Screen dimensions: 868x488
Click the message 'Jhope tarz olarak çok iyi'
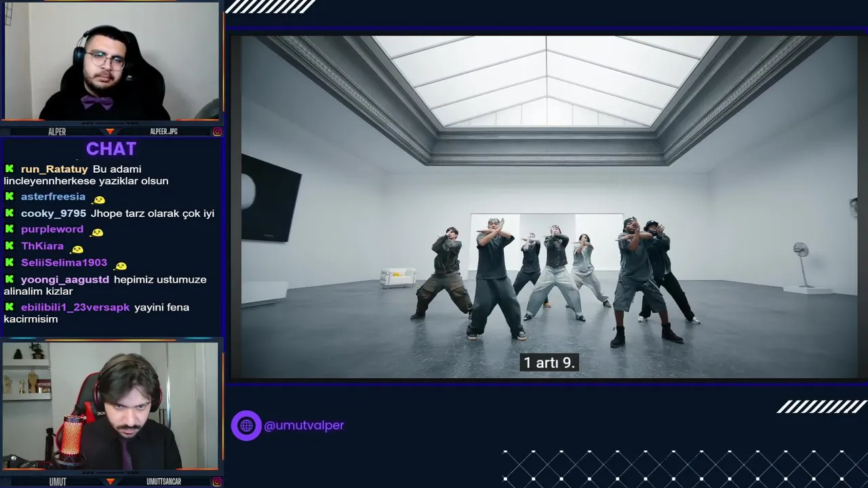click(x=153, y=213)
